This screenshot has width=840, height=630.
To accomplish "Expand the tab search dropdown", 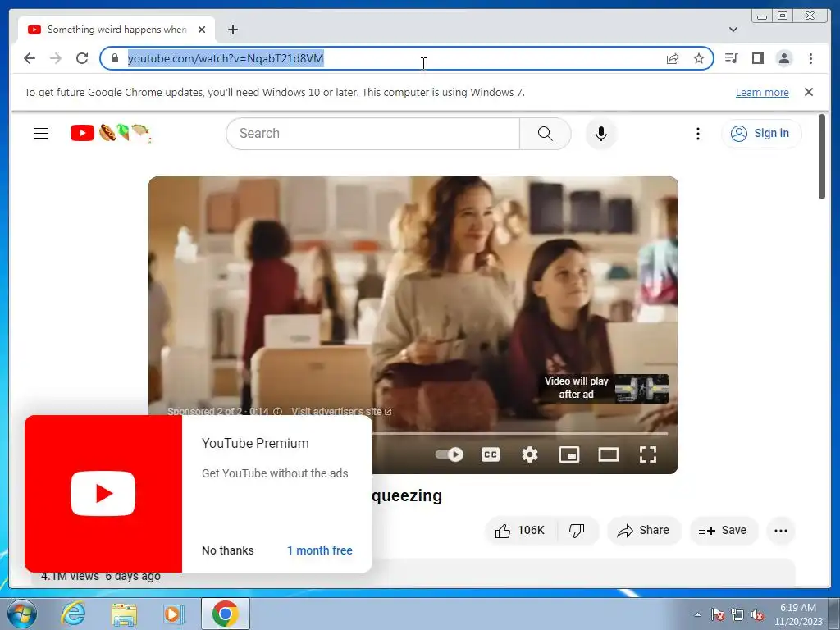I will point(733,30).
